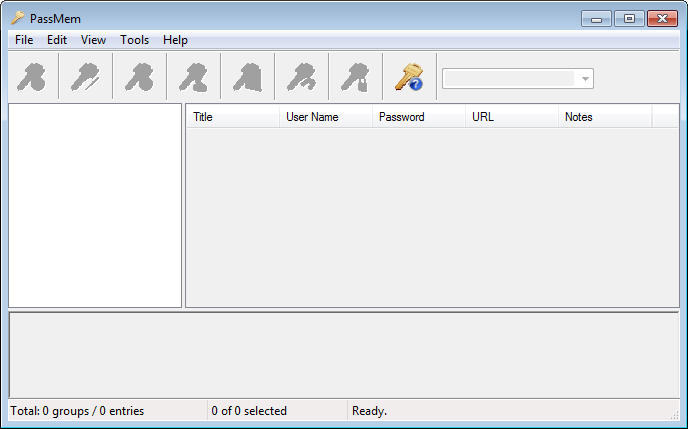Click the resize grip in status bar corner
Image resolution: width=688 pixels, height=429 pixels.
tap(674, 415)
